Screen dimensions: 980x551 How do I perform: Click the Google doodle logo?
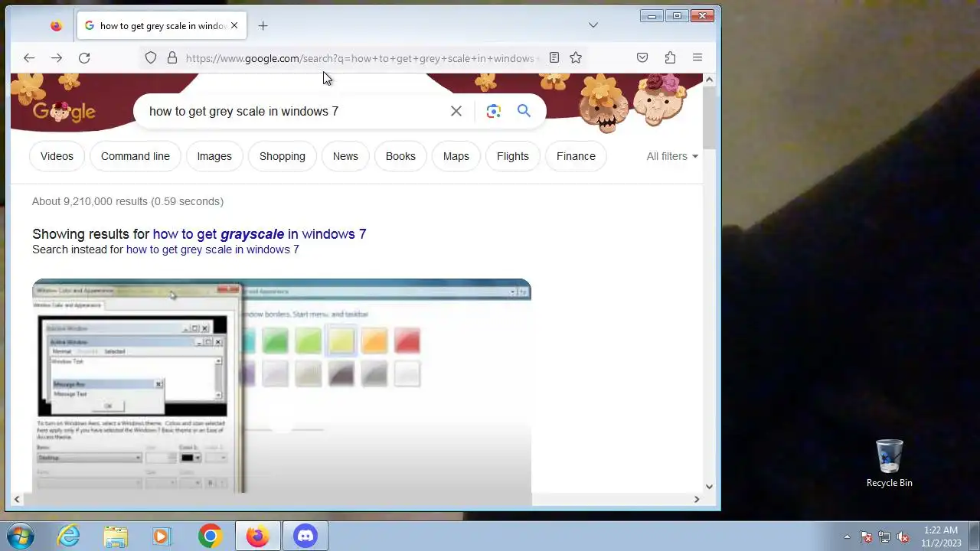tap(64, 112)
